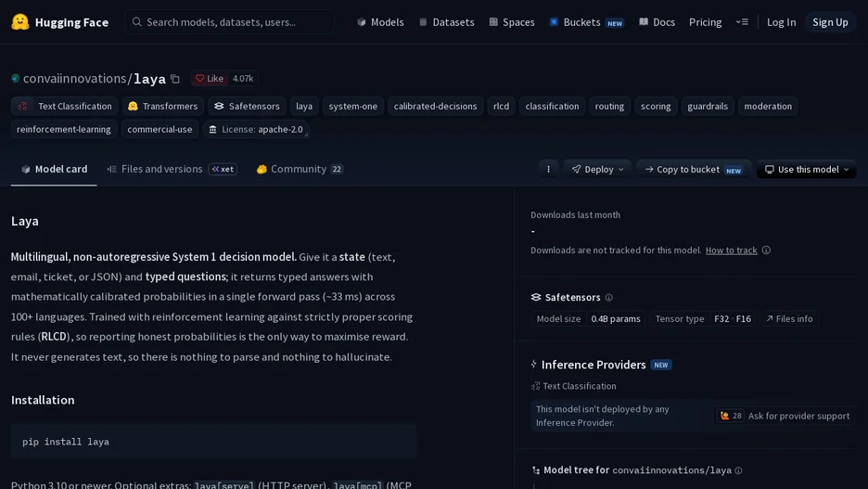868x489 pixels.
Task: Click the Sign Up button
Action: [x=830, y=22]
